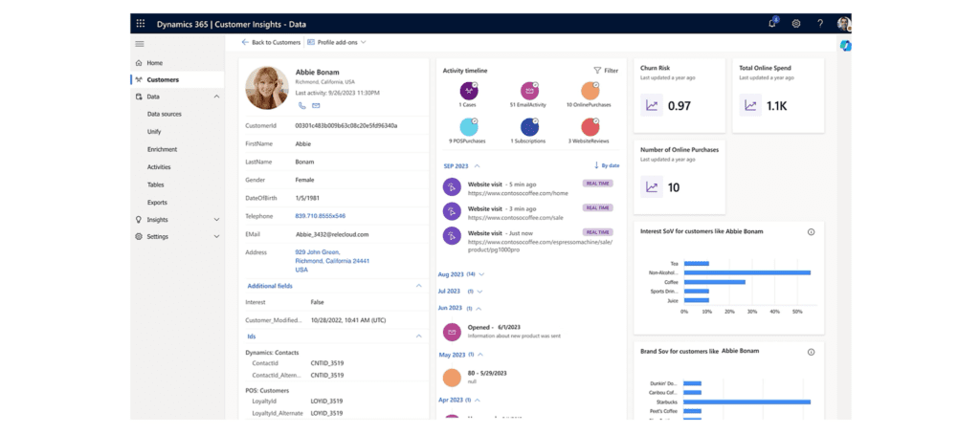Collapse the Additional fields section

[418, 286]
